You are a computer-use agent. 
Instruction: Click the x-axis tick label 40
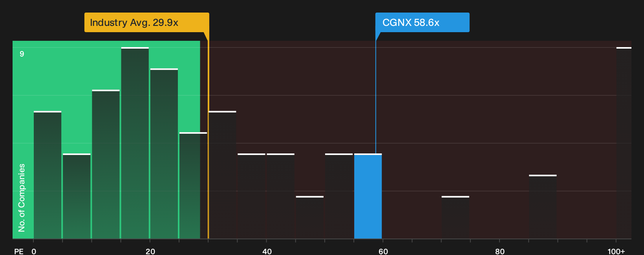pos(267,251)
